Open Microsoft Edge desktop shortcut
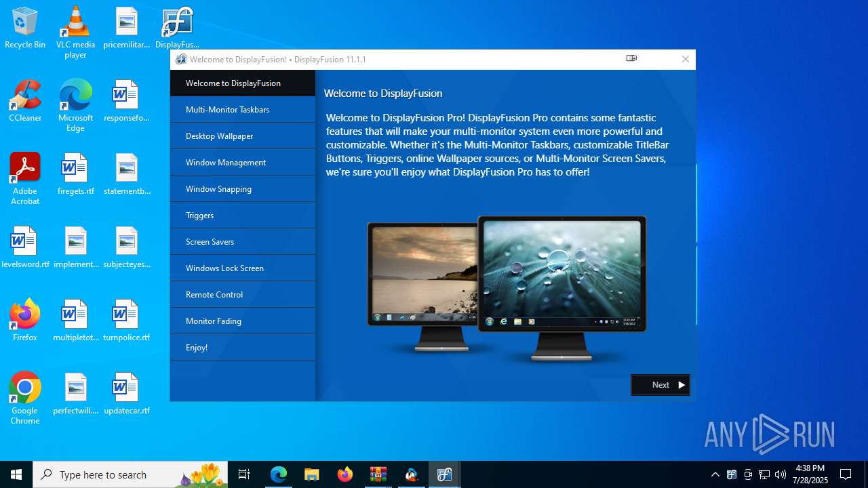The image size is (868, 488). point(75,106)
